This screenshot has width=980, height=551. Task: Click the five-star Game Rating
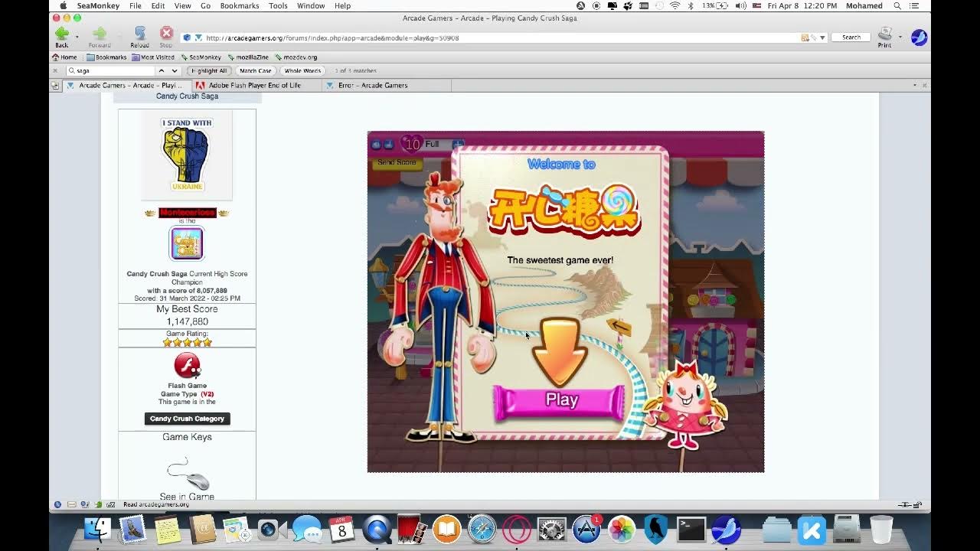click(x=187, y=342)
